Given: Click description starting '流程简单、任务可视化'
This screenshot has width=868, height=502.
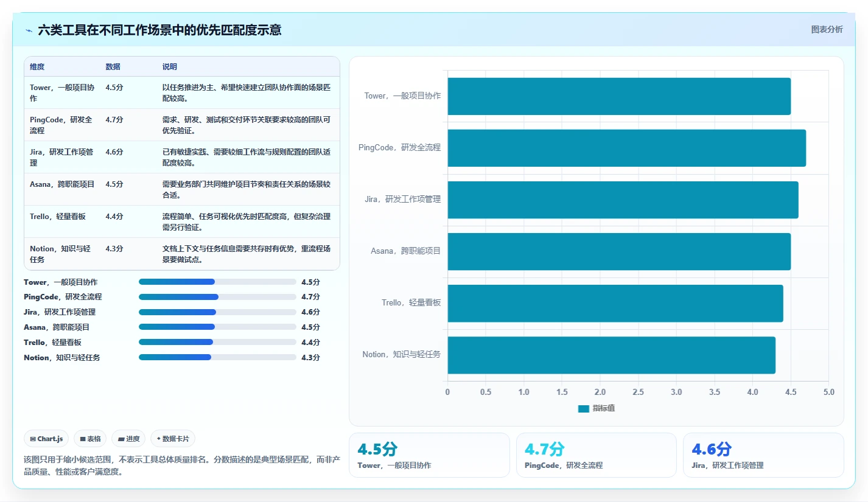Looking at the screenshot, I should coord(247,221).
